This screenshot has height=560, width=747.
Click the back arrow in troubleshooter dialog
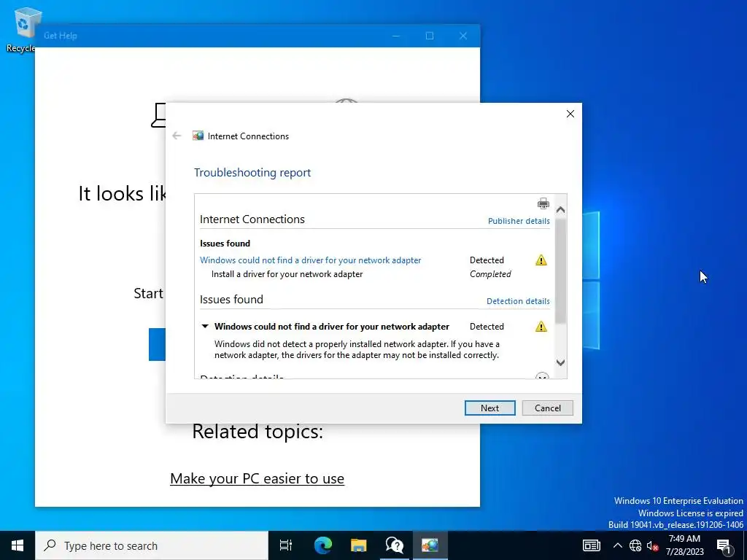coord(177,136)
